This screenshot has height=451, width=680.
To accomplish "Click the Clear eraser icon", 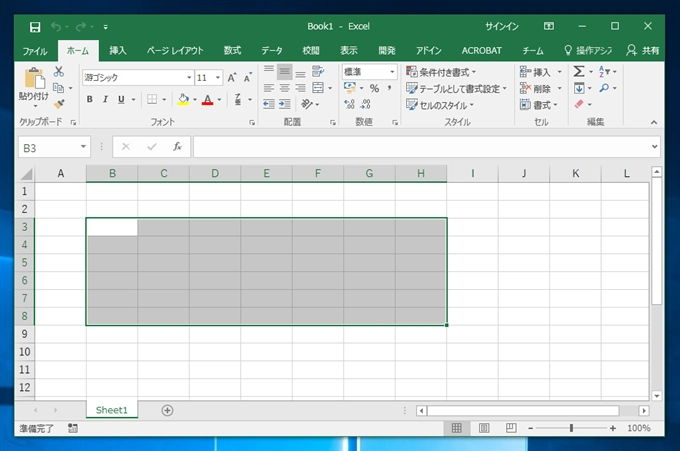I will tap(579, 104).
